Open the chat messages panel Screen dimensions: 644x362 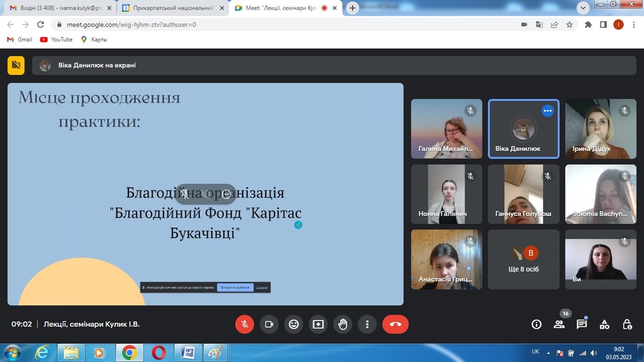coord(582,324)
